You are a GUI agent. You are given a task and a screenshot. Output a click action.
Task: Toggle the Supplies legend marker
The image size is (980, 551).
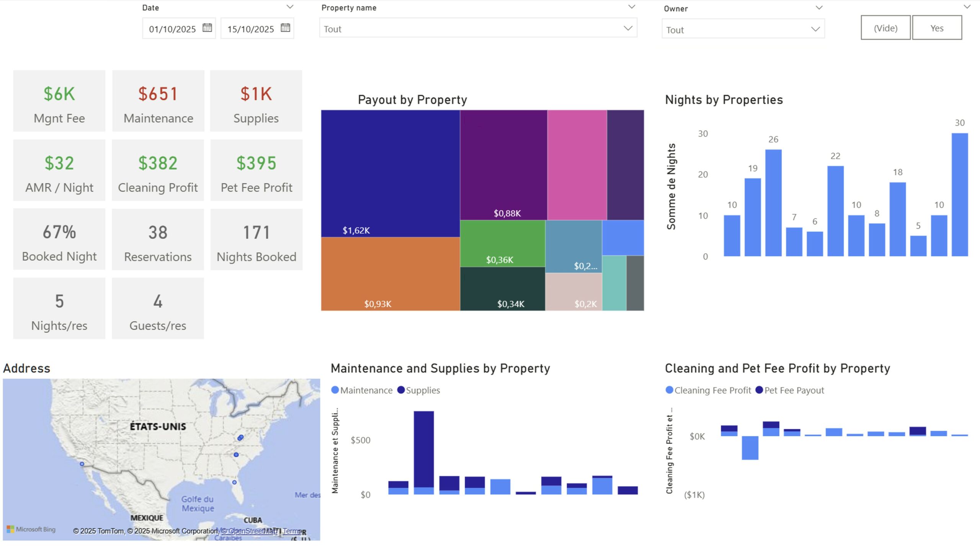pos(401,390)
